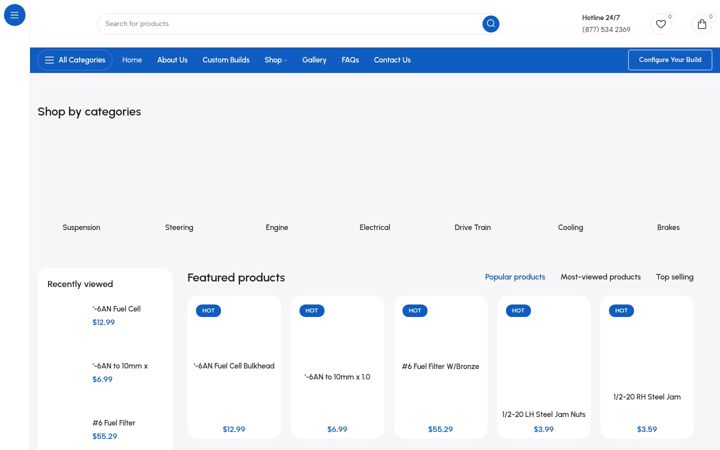Click HOT badge on RH Steel Jam card
Image resolution: width=720 pixels, height=450 pixels.
pos(621,310)
